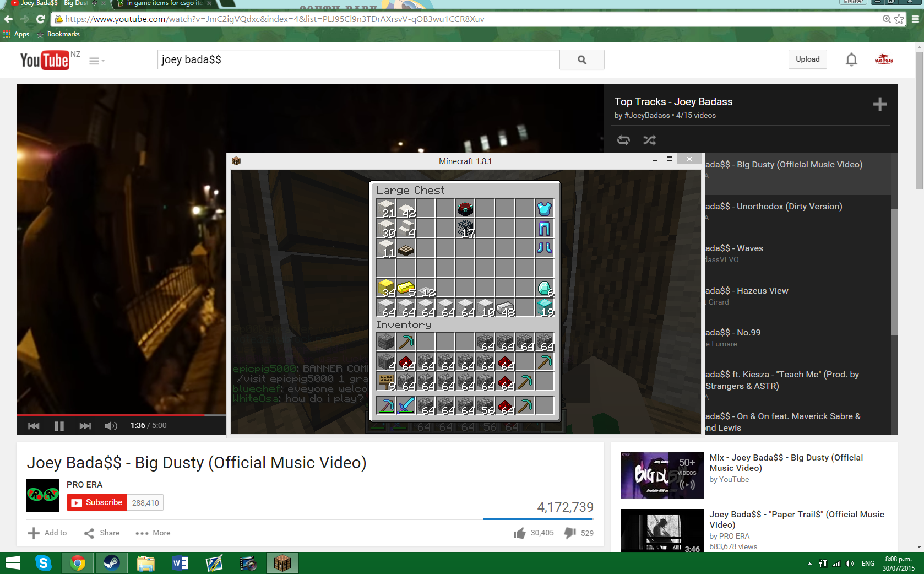924x574 pixels.
Task: Save the playlist with plus icon
Action: pyautogui.click(x=879, y=104)
